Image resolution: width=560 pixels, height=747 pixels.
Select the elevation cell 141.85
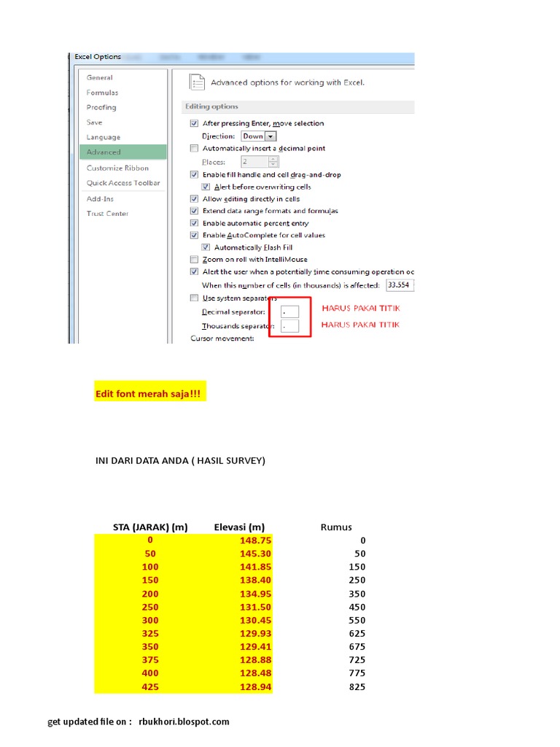coord(255,567)
